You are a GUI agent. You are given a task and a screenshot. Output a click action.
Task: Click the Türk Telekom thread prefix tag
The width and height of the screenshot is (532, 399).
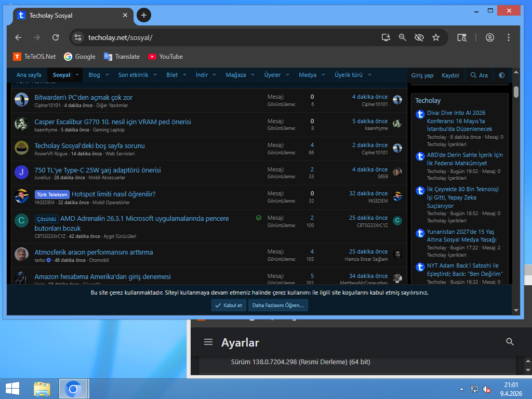coord(52,194)
